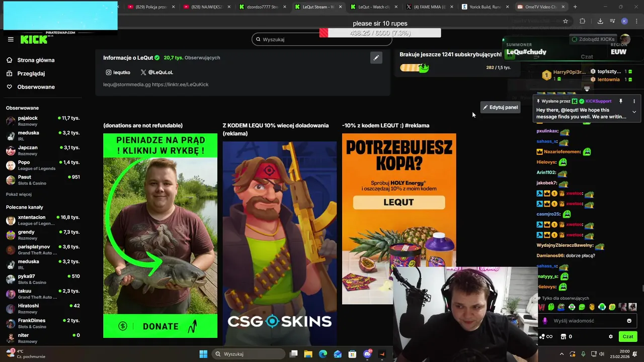644x362 pixels.
Task: Open File Explorer from taskbar
Action: point(308,354)
